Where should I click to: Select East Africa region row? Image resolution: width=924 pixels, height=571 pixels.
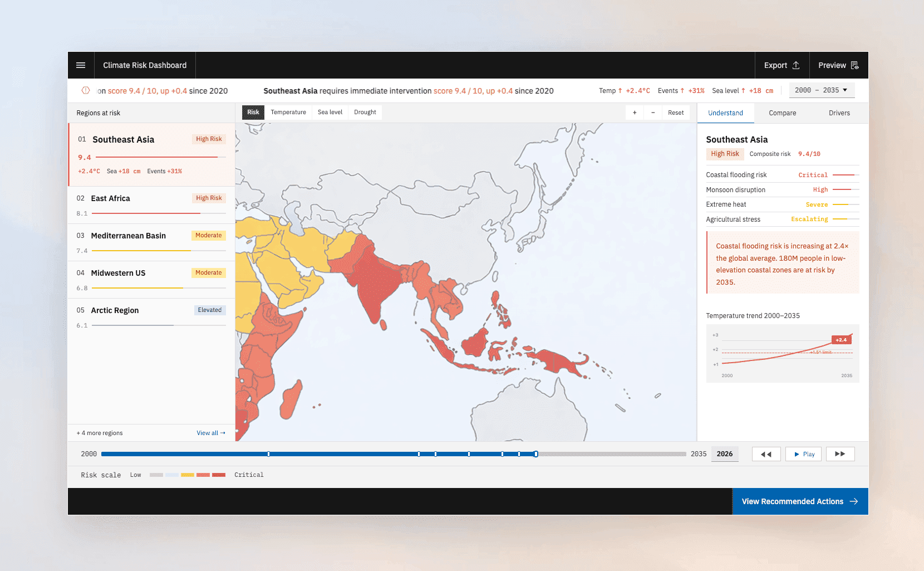pyautogui.click(x=151, y=205)
